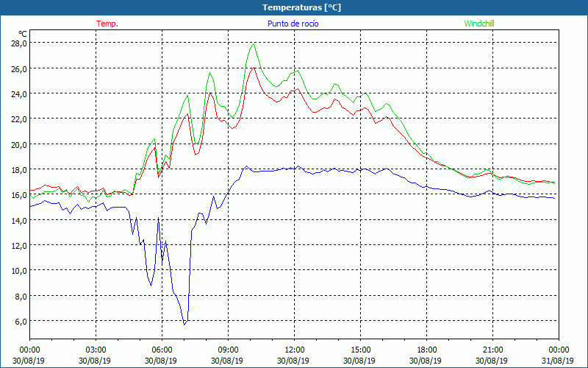588x368 pixels.
Task: Select the red Temp. legend label
Action: tap(107, 24)
